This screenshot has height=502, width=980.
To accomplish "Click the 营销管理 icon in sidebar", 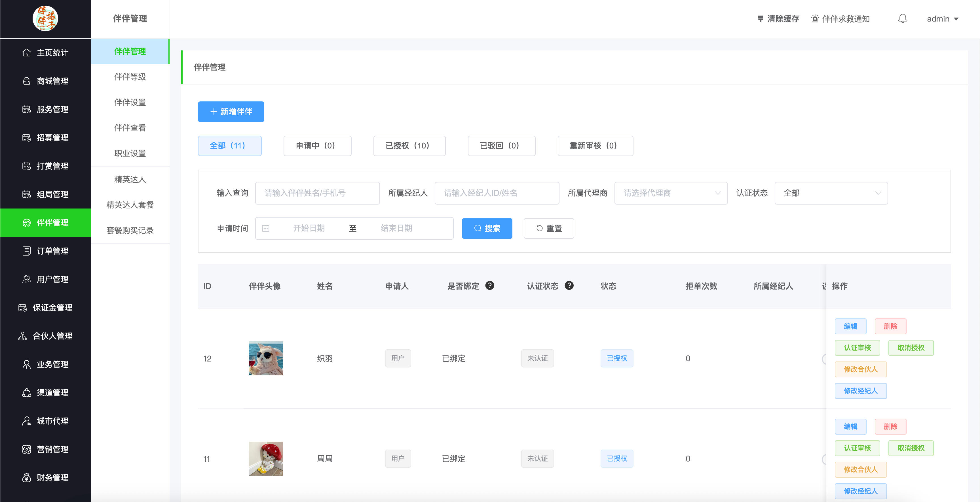I will pos(26,449).
